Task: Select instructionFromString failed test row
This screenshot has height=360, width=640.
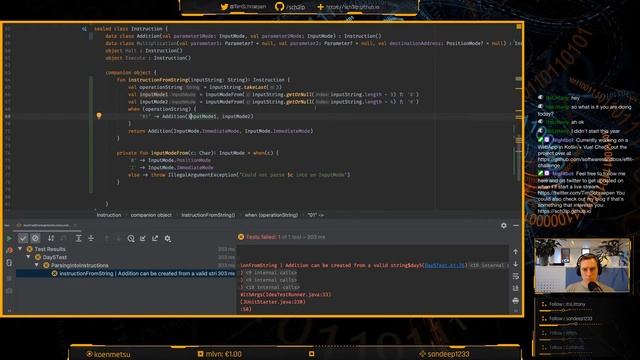Action: [126, 273]
